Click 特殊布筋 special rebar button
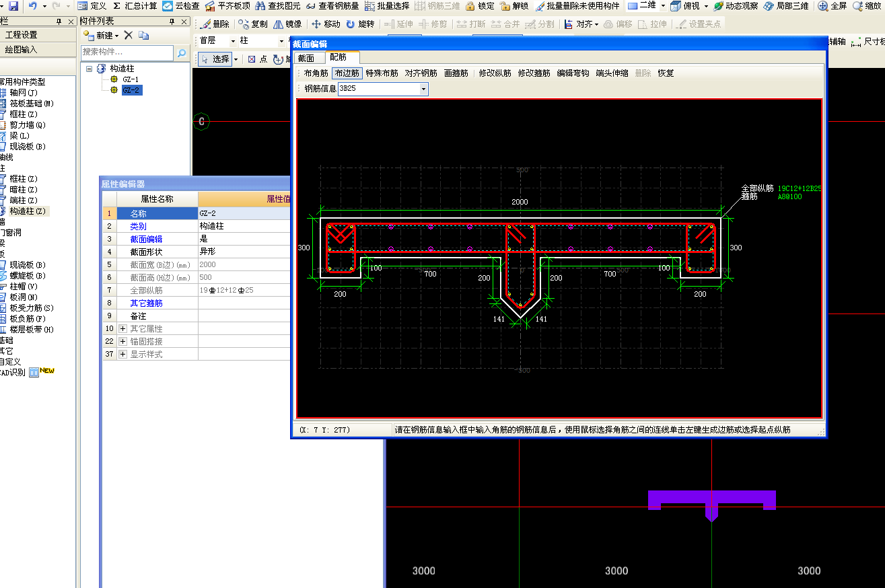The image size is (885, 588). tap(382, 73)
